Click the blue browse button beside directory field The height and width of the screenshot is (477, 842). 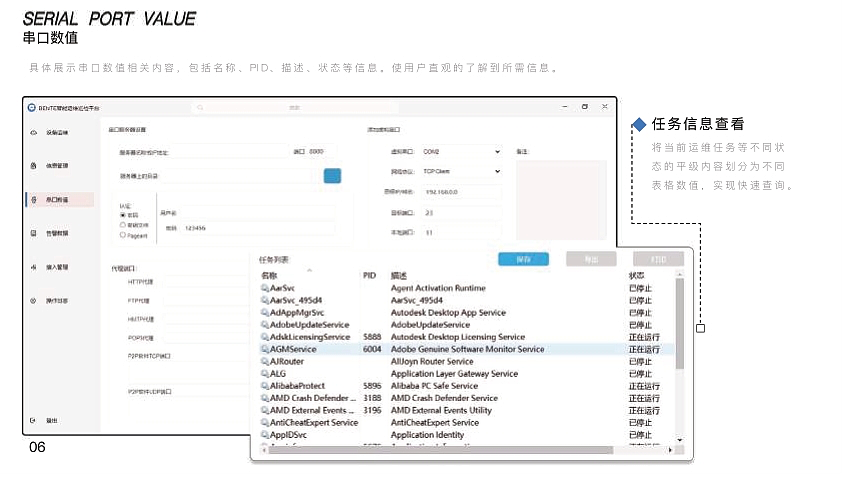(332, 176)
